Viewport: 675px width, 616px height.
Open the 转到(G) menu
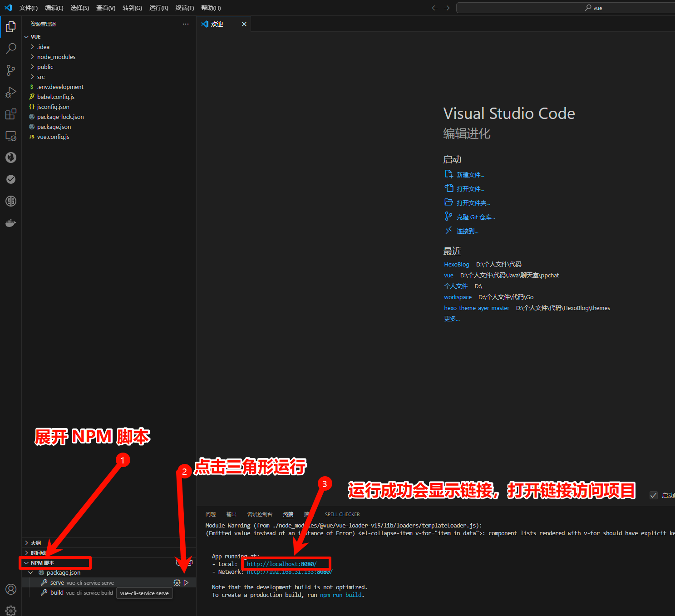click(132, 8)
